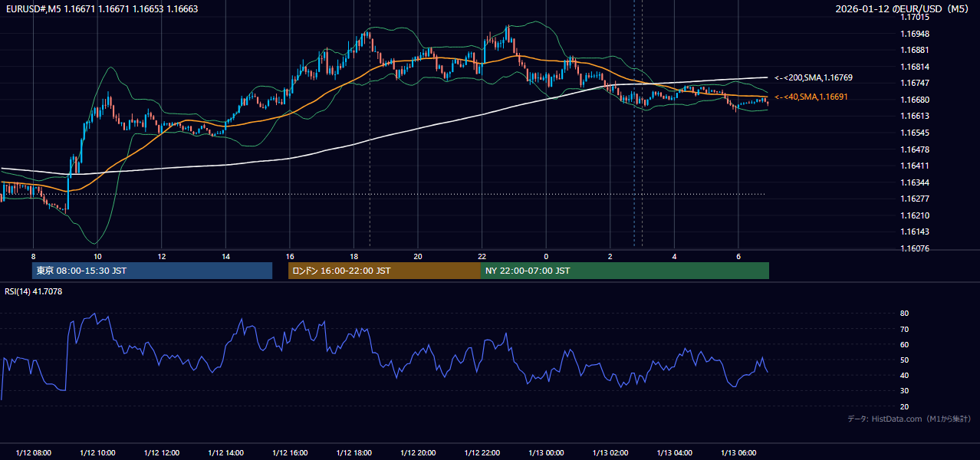Click price axis value 1.16076
The height and width of the screenshot is (460, 980).
click(x=914, y=248)
